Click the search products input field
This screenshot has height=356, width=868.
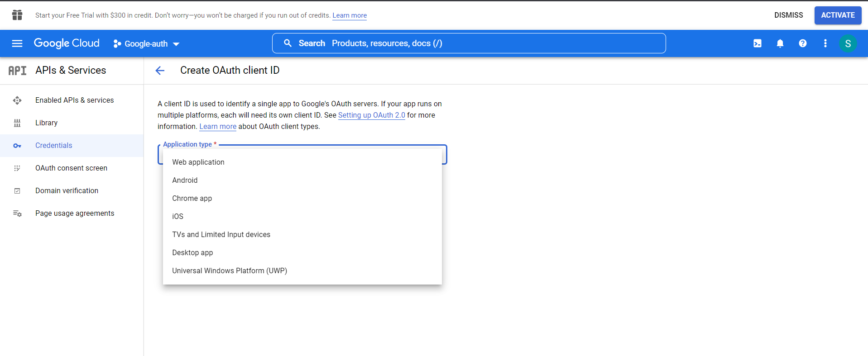pos(475,43)
